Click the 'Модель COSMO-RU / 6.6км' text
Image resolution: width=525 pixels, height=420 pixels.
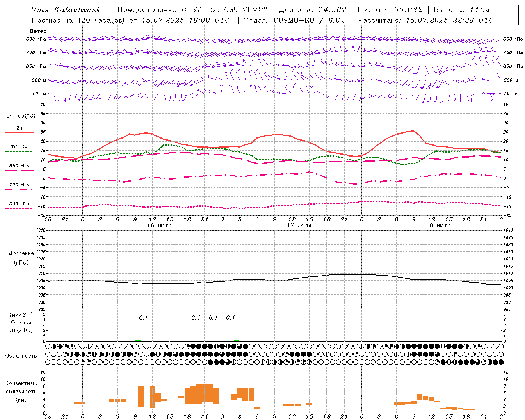click(x=295, y=20)
